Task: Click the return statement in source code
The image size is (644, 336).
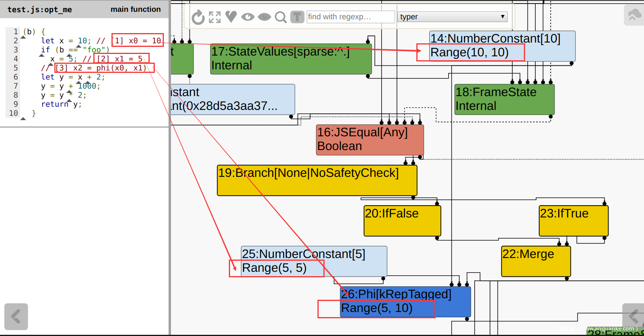Action: click(55, 104)
